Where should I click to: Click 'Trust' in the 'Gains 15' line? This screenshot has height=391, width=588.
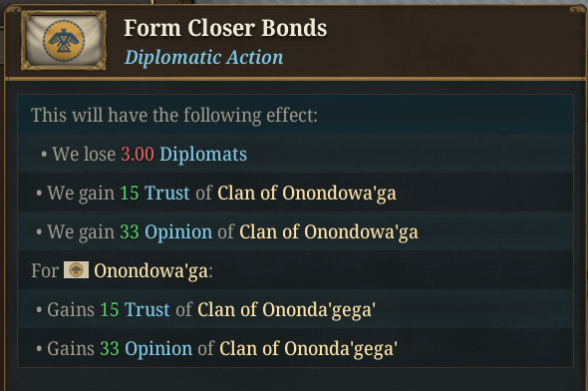point(147,310)
